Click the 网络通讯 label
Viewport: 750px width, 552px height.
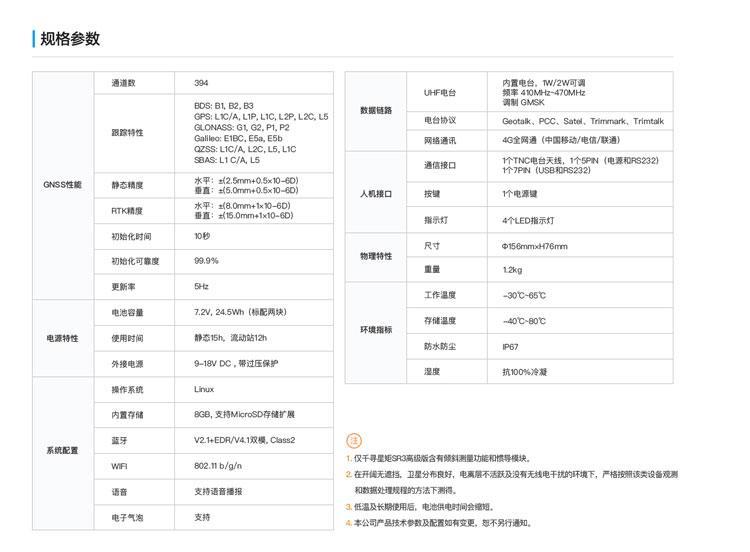[440, 141]
